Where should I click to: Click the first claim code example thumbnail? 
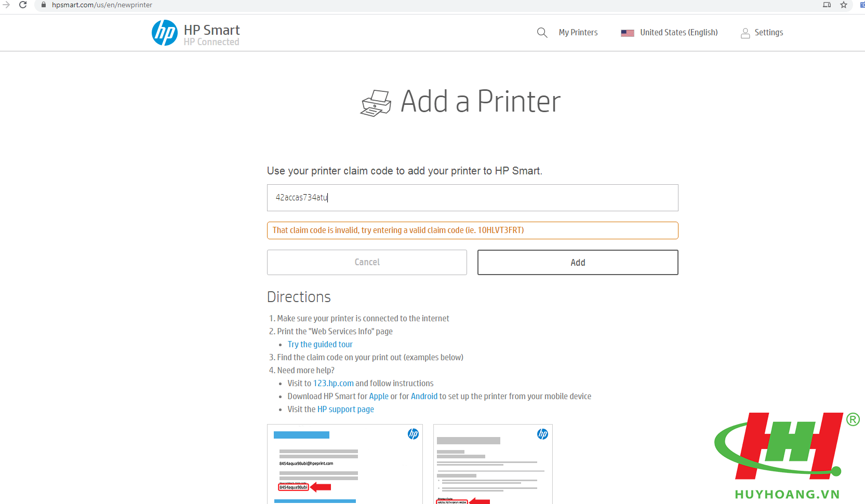click(344, 464)
